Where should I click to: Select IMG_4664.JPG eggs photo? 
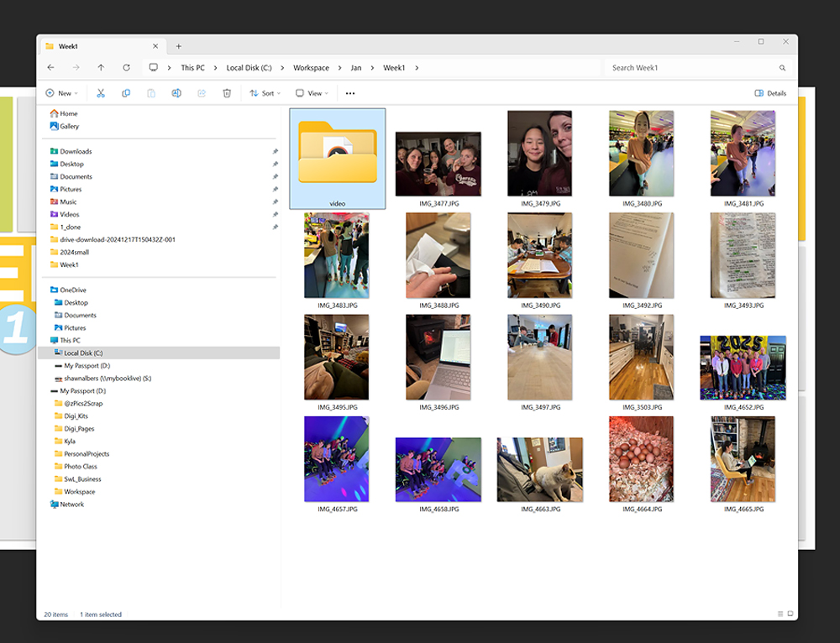point(641,459)
